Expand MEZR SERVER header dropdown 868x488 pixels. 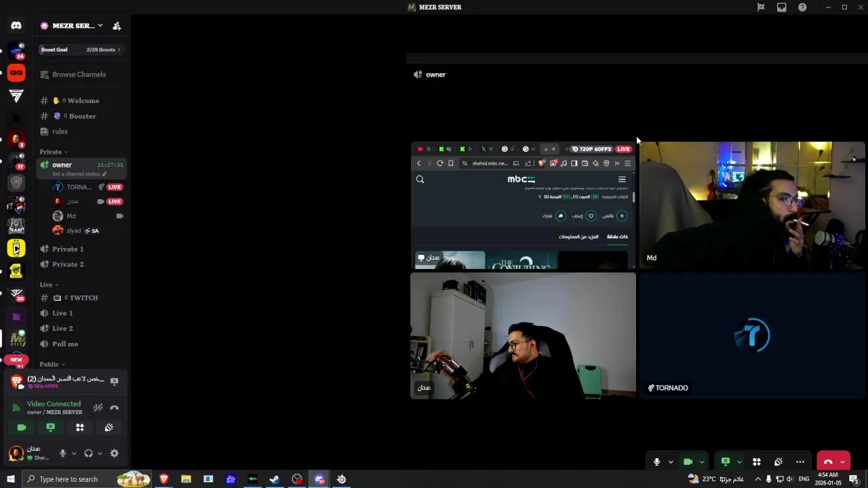click(x=100, y=26)
